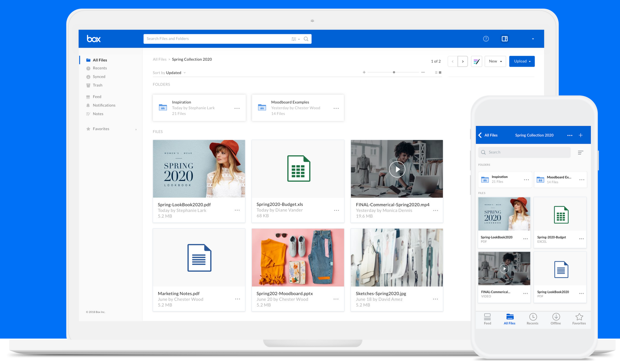Open the Inspiration folder icon
Image resolution: width=620 pixels, height=364 pixels.
[x=163, y=108]
